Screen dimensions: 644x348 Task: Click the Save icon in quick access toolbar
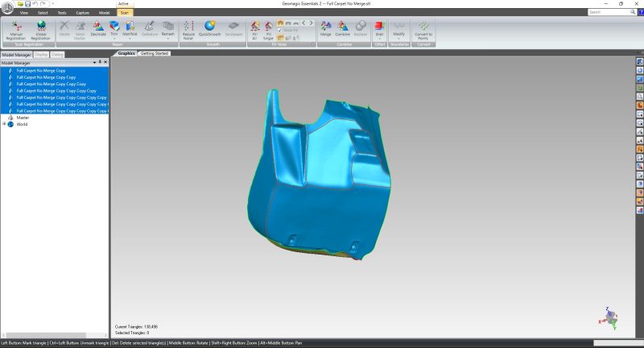30,4
